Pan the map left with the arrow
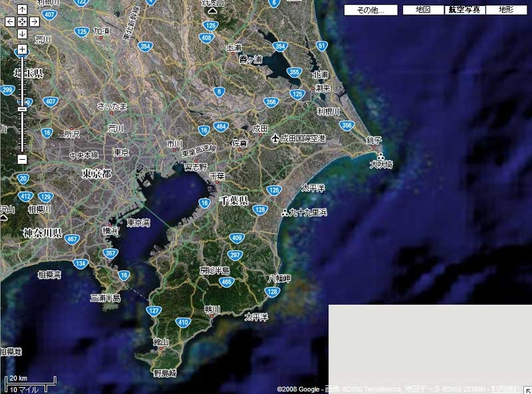Screen dimensions: 532x394 click(9, 21)
